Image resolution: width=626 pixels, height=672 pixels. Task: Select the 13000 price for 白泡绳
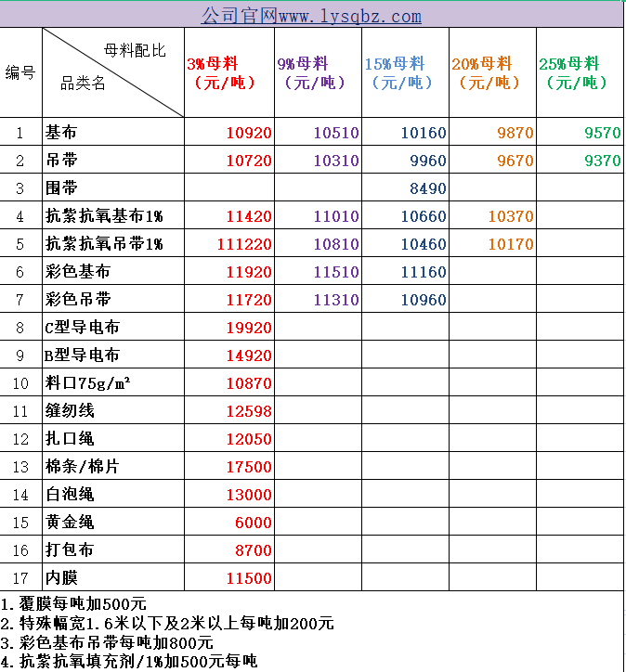(x=229, y=494)
